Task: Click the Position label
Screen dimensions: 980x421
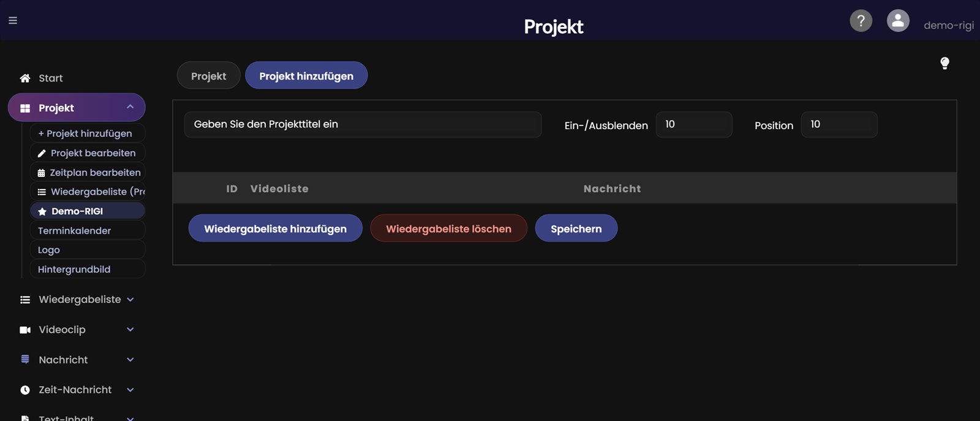Action: click(774, 125)
